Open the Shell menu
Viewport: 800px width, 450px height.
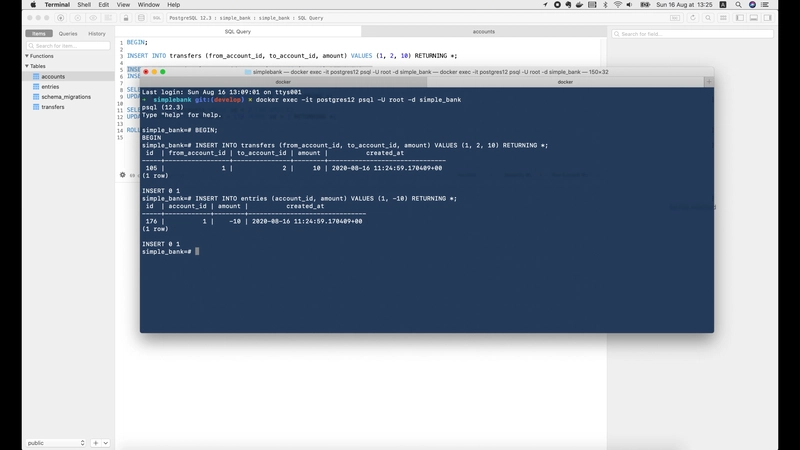click(x=84, y=5)
